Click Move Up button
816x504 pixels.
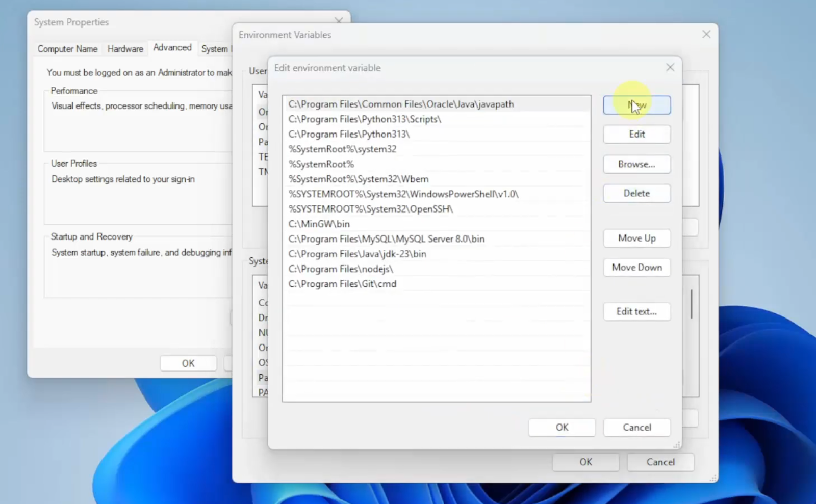636,238
